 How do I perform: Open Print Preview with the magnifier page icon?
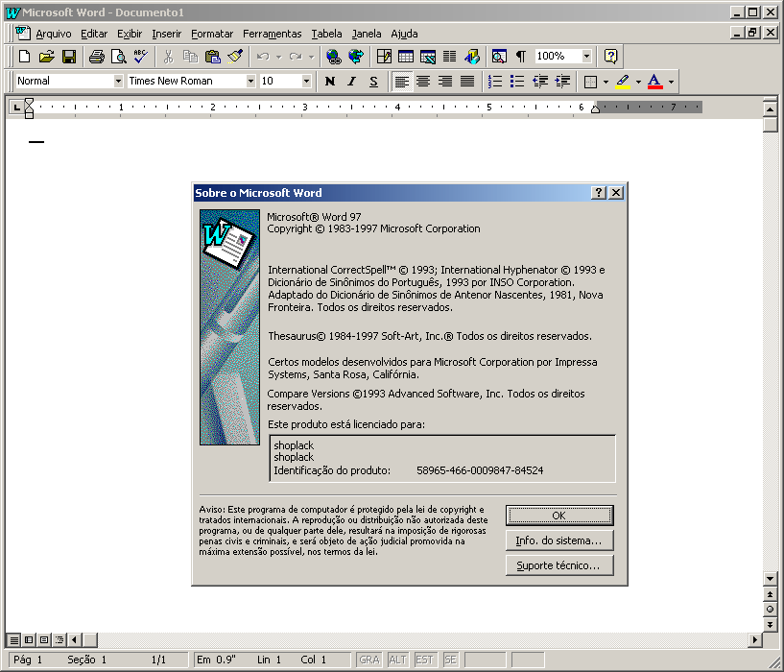tap(118, 57)
